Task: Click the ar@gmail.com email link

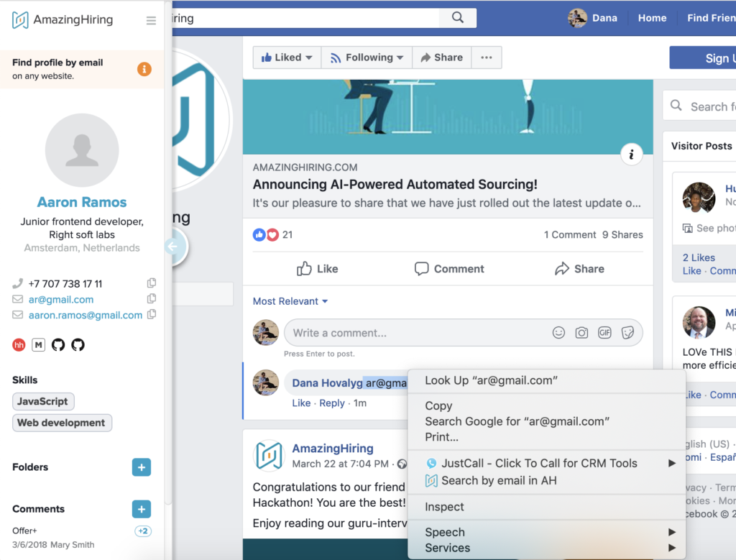Action: [61, 300]
